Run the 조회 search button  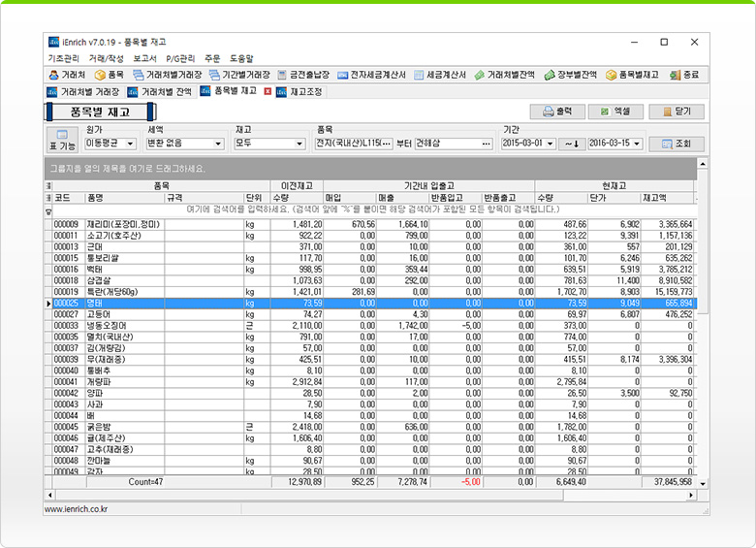click(677, 144)
